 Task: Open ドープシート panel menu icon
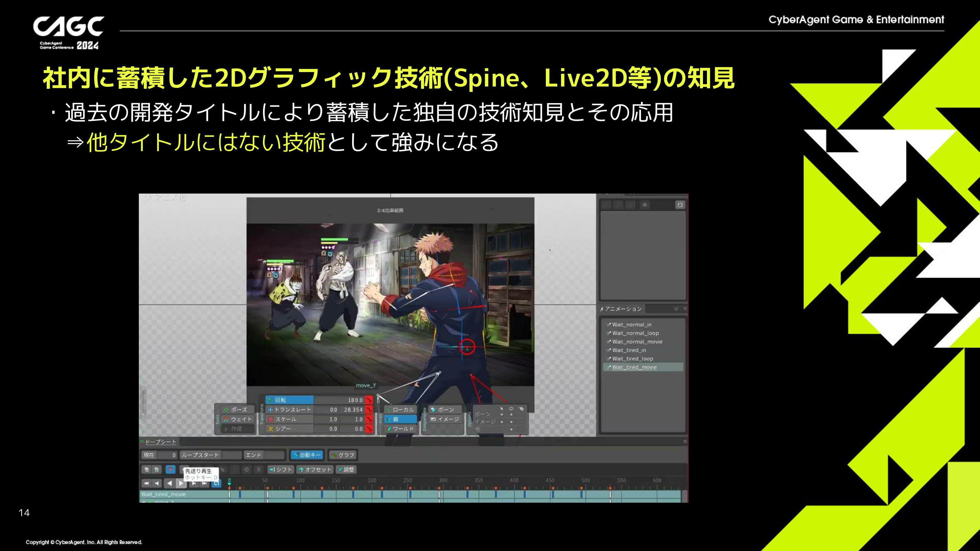[685, 441]
